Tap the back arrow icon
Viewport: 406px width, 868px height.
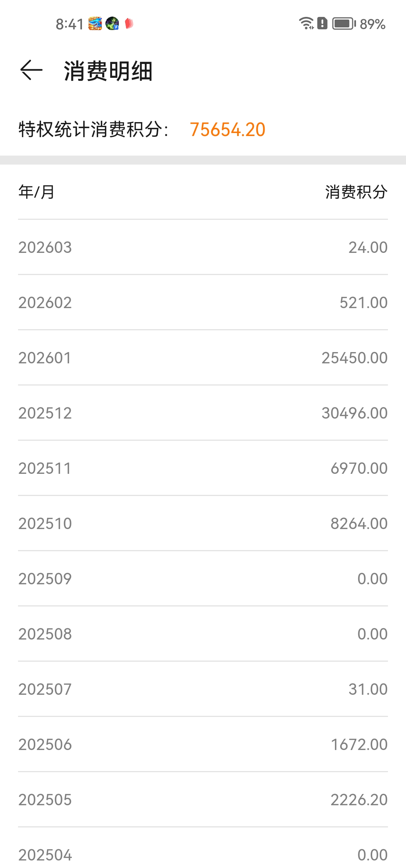31,70
